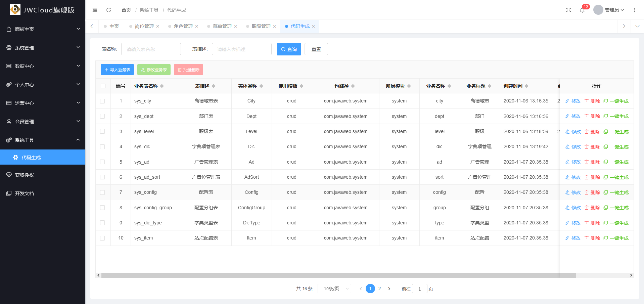Sort by 业务标题 column
The height and width of the screenshot is (304, 644).
click(x=490, y=86)
